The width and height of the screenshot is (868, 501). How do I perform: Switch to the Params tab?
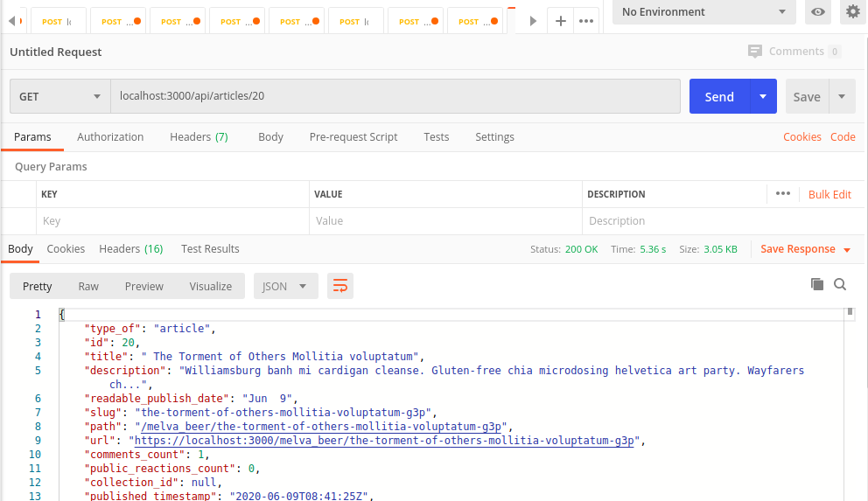(x=32, y=136)
